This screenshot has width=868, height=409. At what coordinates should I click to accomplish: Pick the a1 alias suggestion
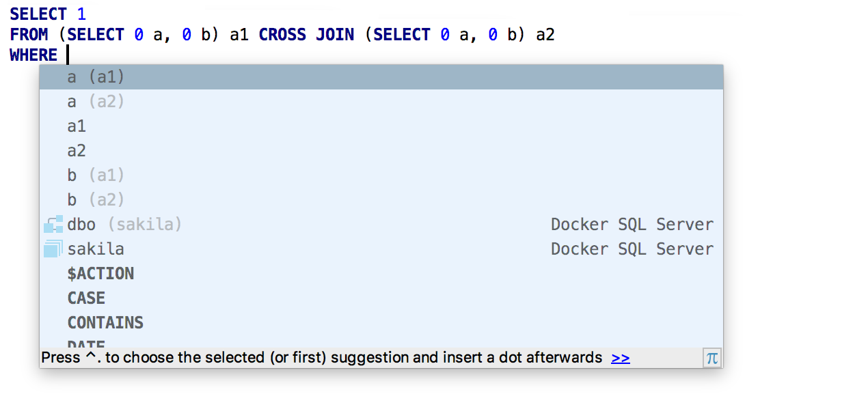[x=77, y=126]
